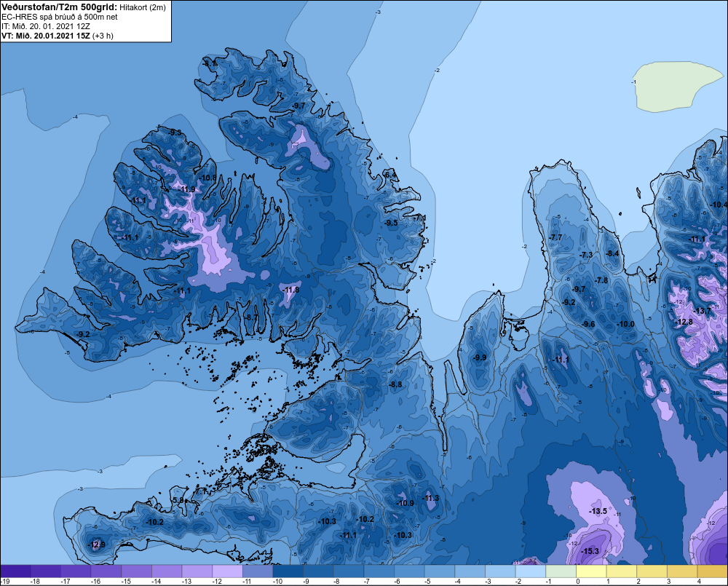Click the temperature value -10.9 on the map
Image resolution: width=728 pixels, height=586 pixels.
coord(405,503)
